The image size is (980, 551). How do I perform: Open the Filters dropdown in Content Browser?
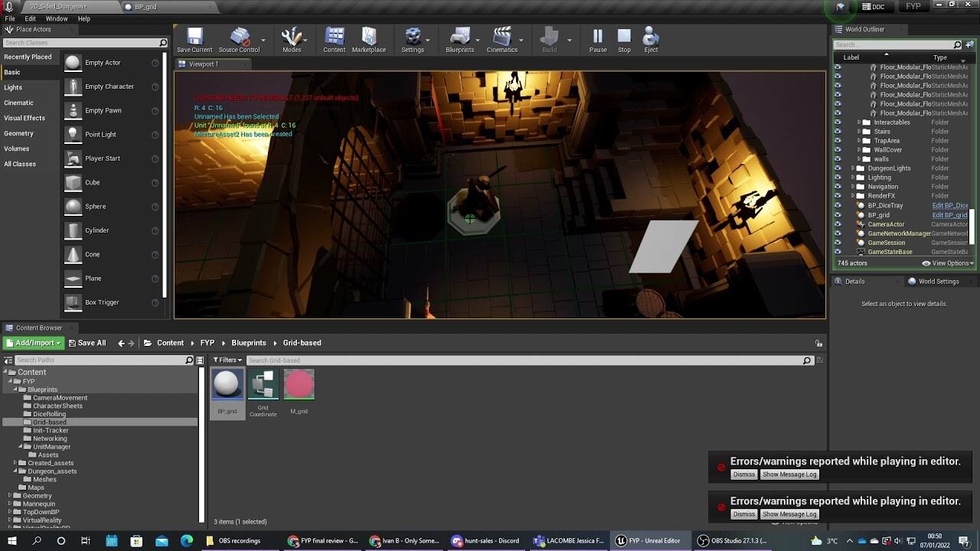227,360
